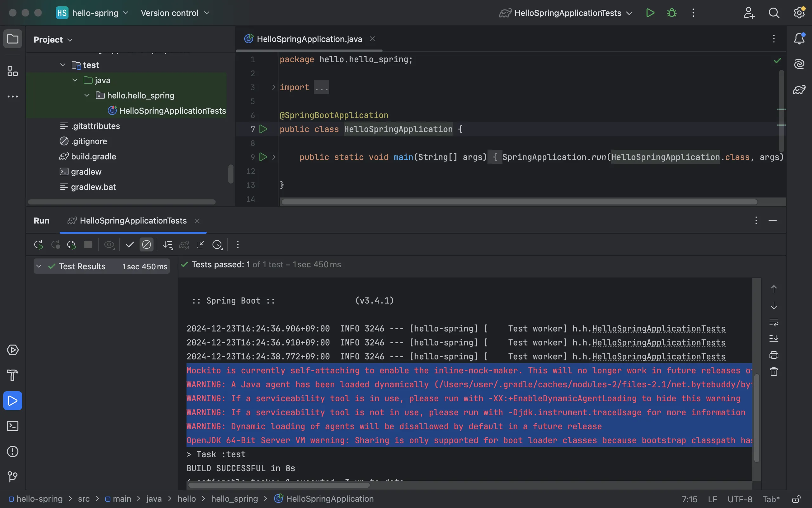The width and height of the screenshot is (812, 508).
Task: Toggle file read-only lock in status bar
Action: click(796, 499)
